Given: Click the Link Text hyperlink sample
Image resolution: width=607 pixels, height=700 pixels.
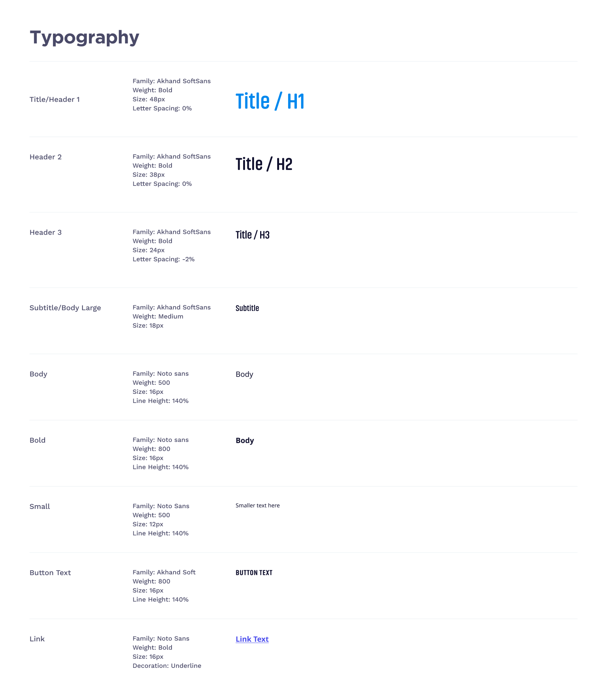Looking at the screenshot, I should pos(252,639).
